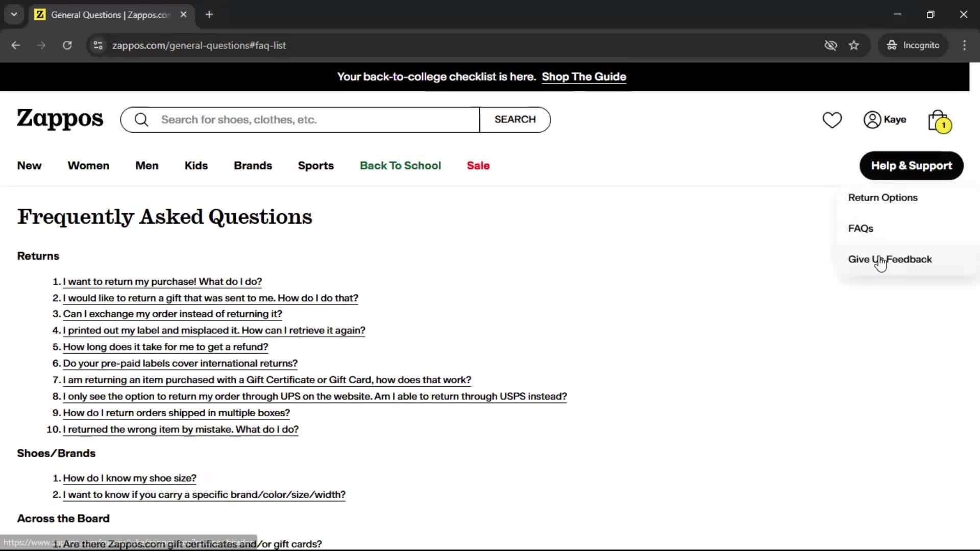
Task: Open a new browser tab
Action: [x=209, y=15]
